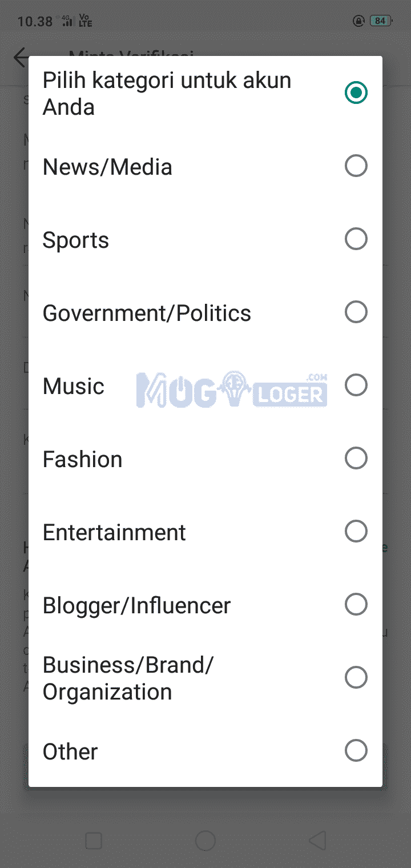The image size is (411, 868).
Task: Choose the Fashion category label
Action: point(83,459)
